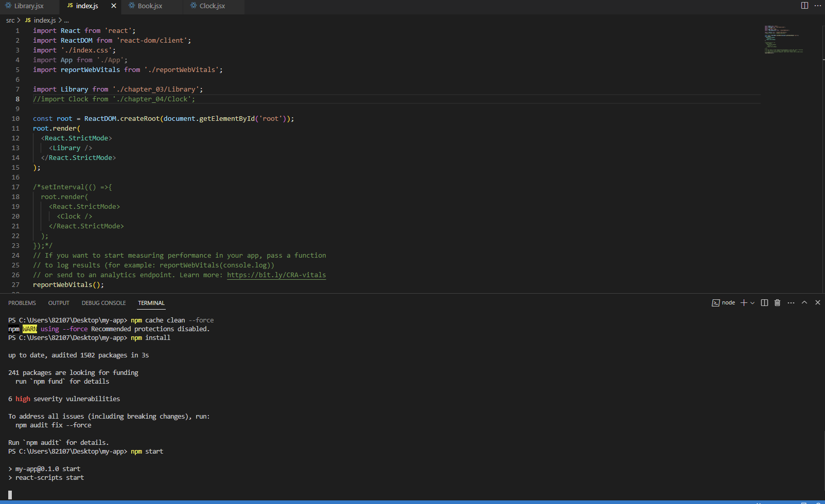This screenshot has height=504, width=825.
Task: Click the index.js breadcrumb segment
Action: [x=45, y=20]
